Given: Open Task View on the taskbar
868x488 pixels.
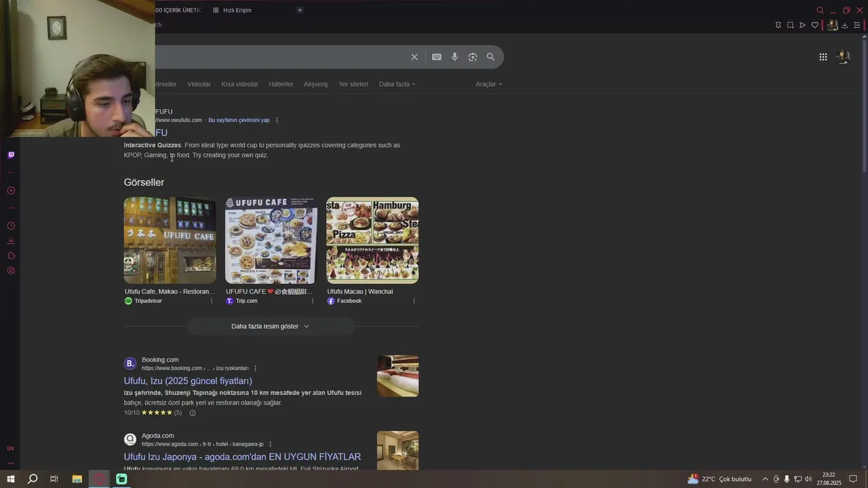Looking at the screenshot, I should [54, 479].
